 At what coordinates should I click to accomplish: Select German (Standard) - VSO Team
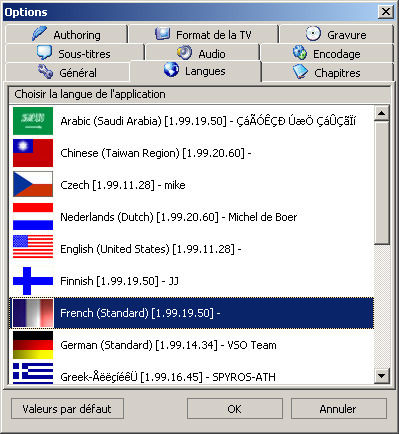(168, 345)
